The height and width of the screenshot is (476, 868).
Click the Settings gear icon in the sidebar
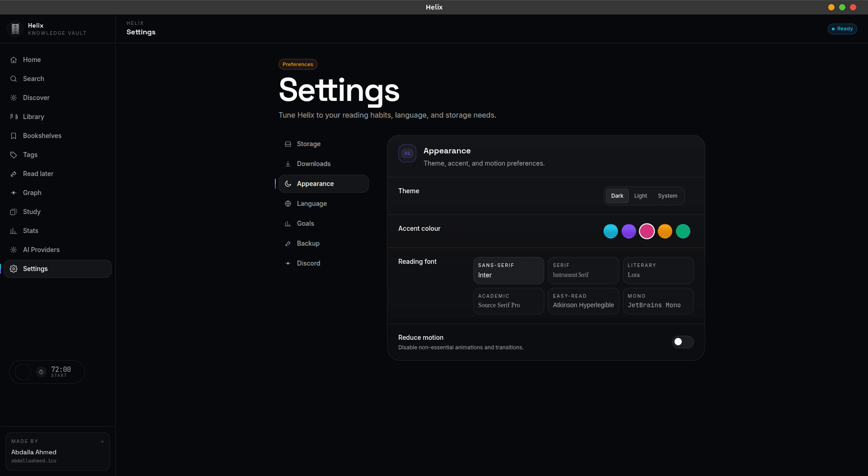(14, 269)
